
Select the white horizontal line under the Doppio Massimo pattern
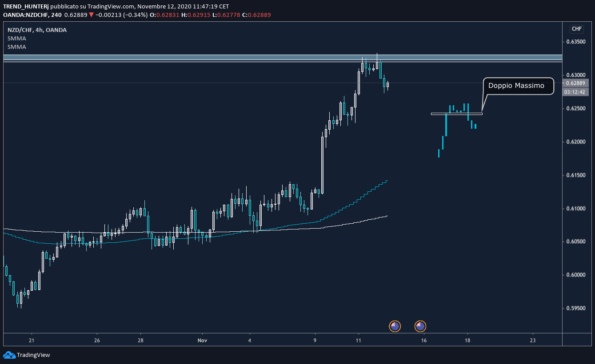point(456,114)
